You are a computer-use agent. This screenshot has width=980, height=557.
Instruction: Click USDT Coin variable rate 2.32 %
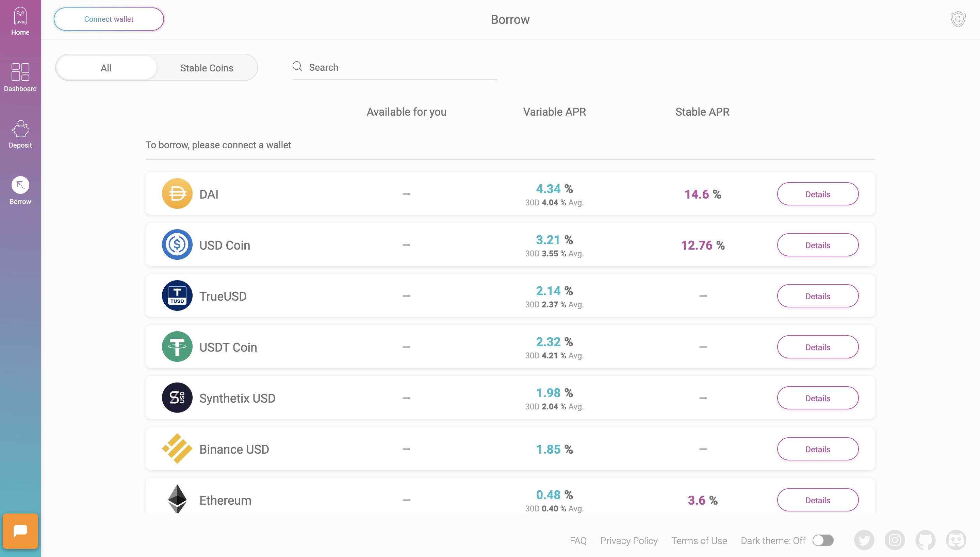(x=554, y=342)
